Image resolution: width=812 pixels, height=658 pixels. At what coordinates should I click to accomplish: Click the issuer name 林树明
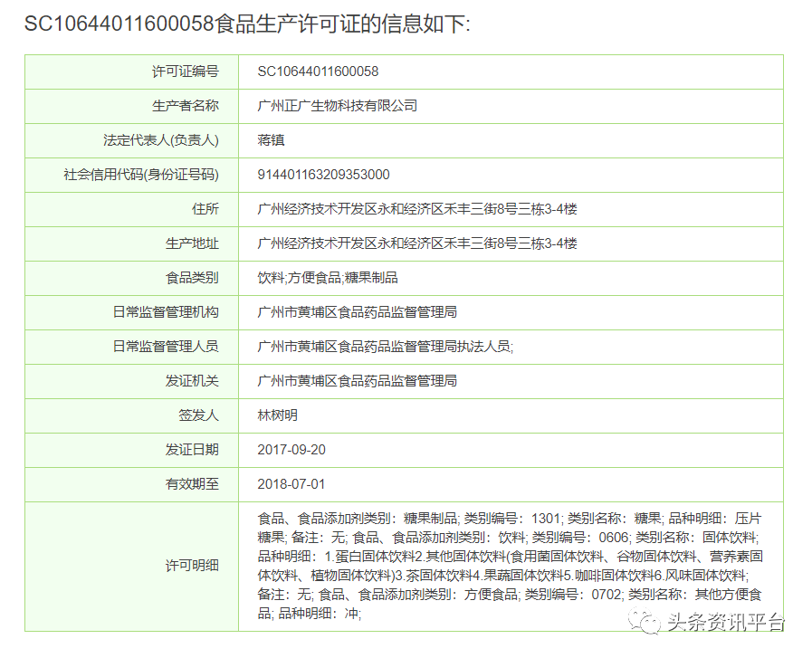coord(278,415)
